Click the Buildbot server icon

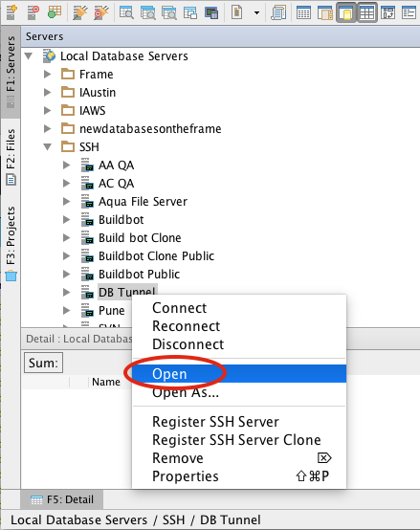[87, 220]
